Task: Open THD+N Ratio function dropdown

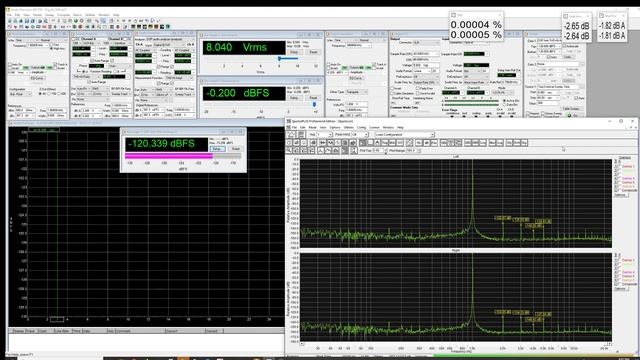Action: 87,77
